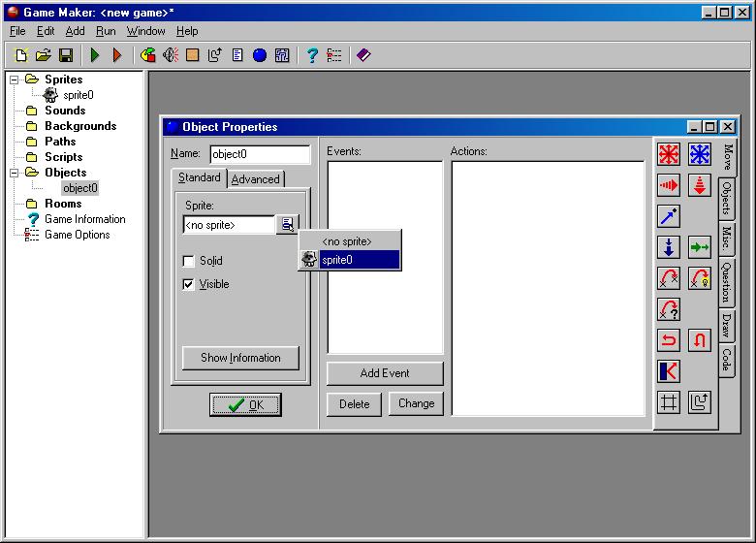The image size is (756, 543).
Task: Run the game with the green play icon
Action: pos(95,55)
